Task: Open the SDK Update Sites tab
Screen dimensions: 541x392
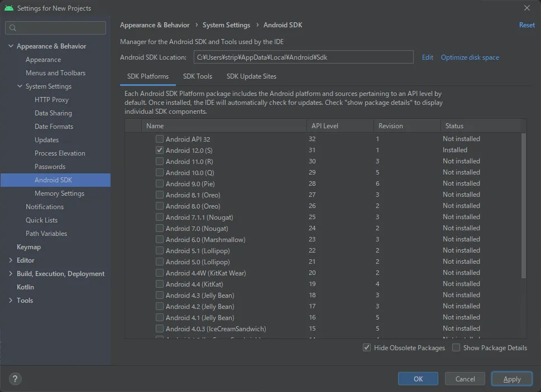Action: 251,76
